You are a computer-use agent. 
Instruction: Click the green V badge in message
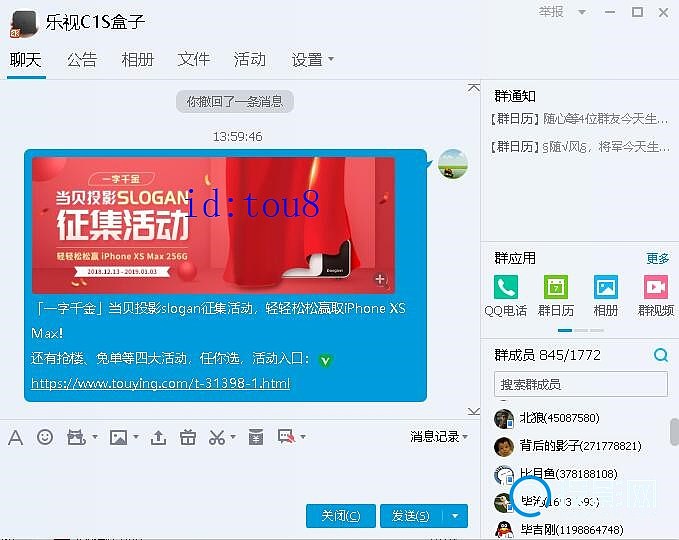point(325,360)
